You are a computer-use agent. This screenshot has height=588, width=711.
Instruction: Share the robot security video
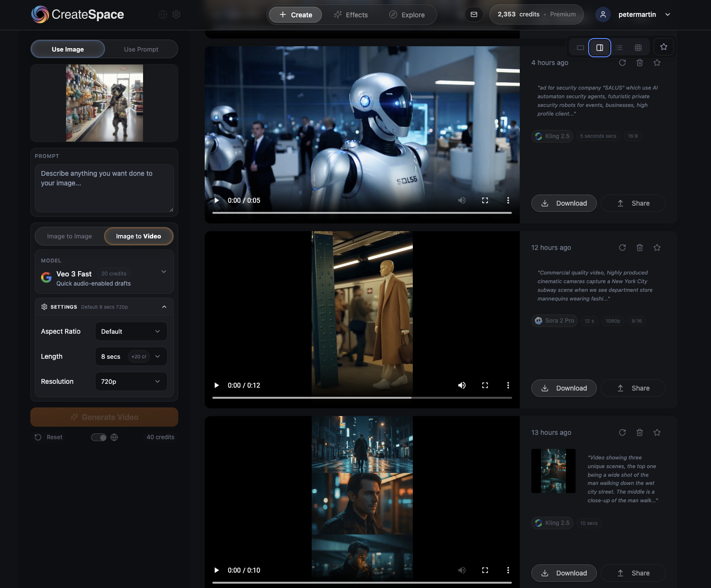pyautogui.click(x=633, y=203)
